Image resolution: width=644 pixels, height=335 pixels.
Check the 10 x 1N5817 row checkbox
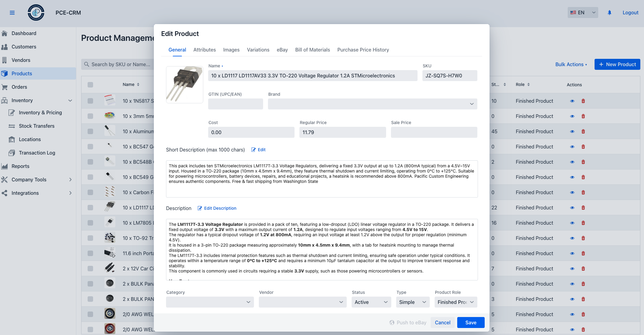[x=90, y=101]
